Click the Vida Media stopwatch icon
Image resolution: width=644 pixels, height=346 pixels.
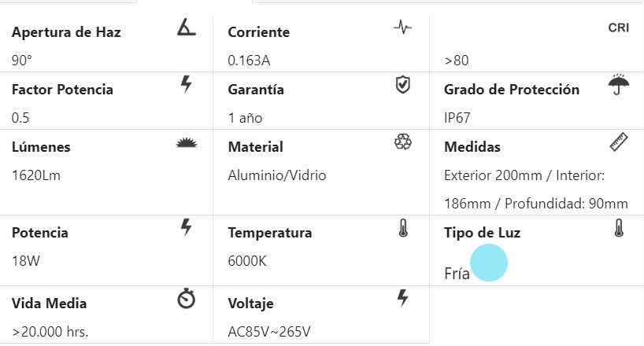(x=186, y=299)
